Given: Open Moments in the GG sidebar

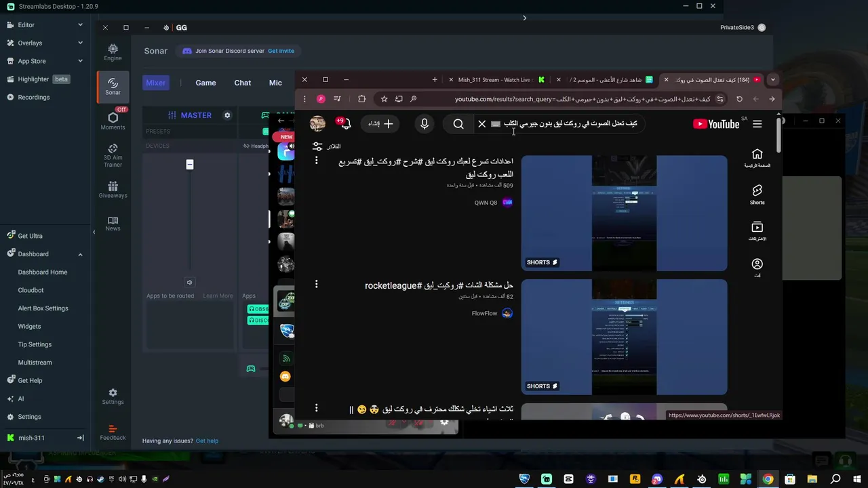Looking at the screenshot, I should (x=113, y=121).
